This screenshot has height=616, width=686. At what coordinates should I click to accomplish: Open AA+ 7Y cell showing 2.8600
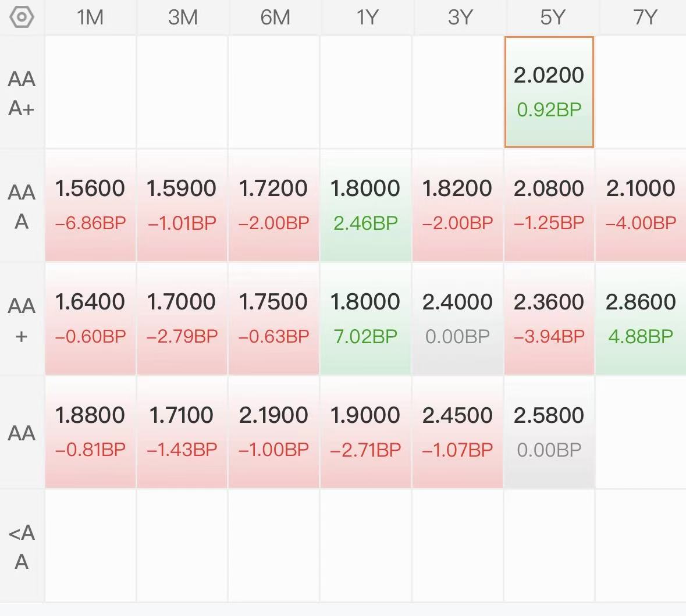click(641, 319)
